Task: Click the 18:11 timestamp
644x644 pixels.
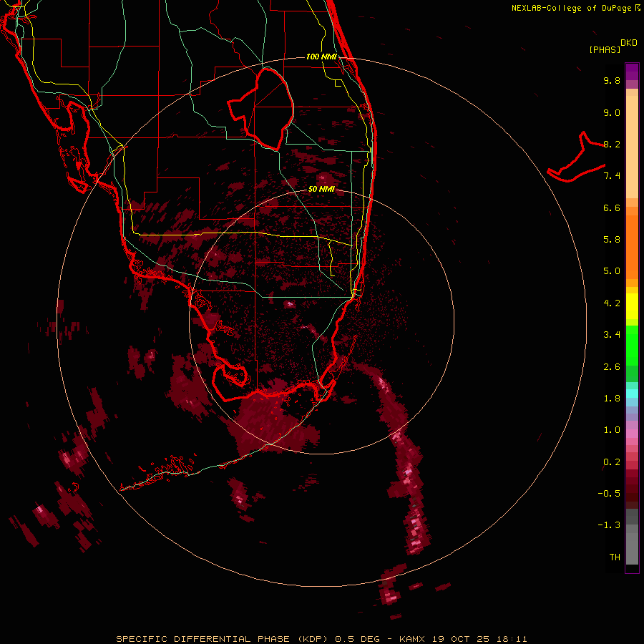Action: (512, 639)
